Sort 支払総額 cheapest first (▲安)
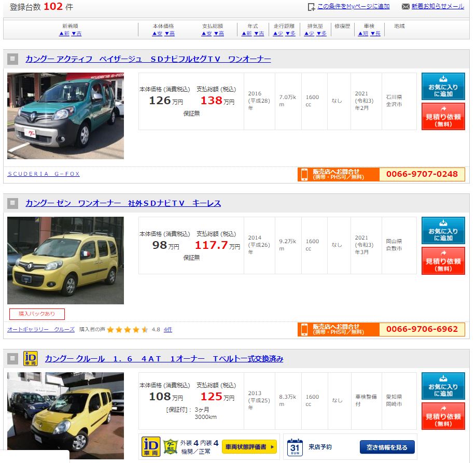 coord(207,33)
